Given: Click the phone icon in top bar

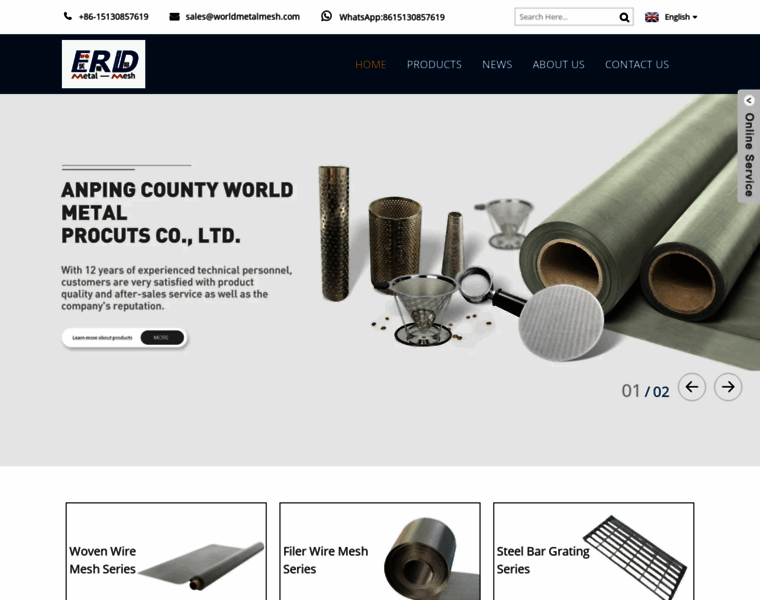Looking at the screenshot, I should pos(67,16).
